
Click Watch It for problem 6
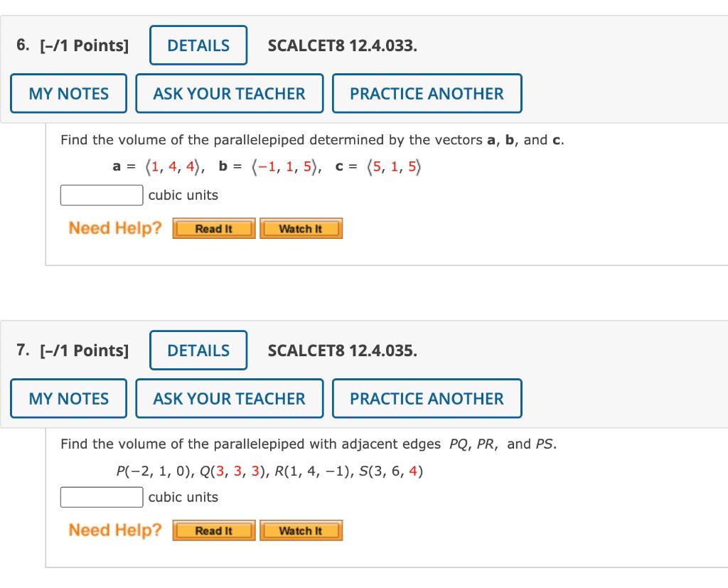pos(301,228)
